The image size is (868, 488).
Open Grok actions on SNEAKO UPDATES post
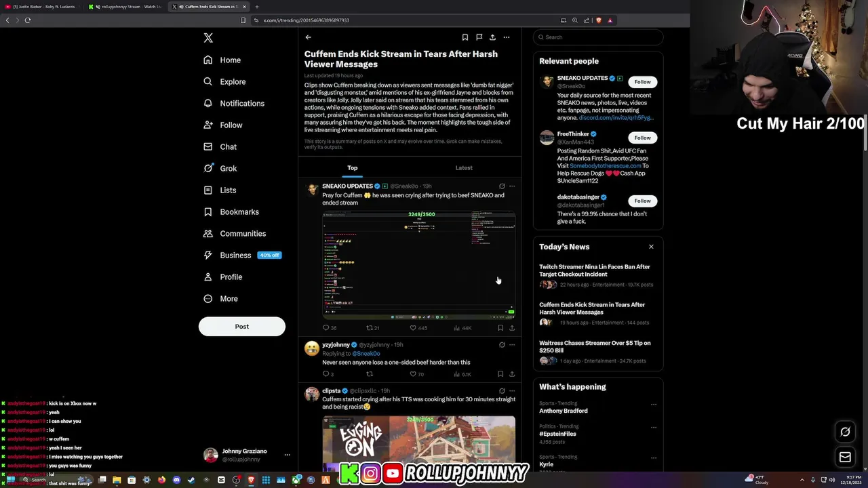click(502, 186)
